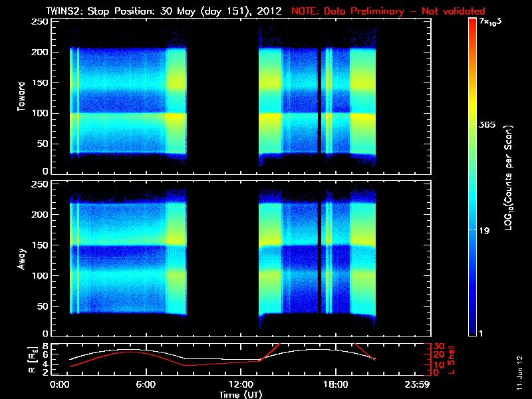The image size is (532, 399).
Task: Click the 'Toward' axis label
Action: click(21, 96)
